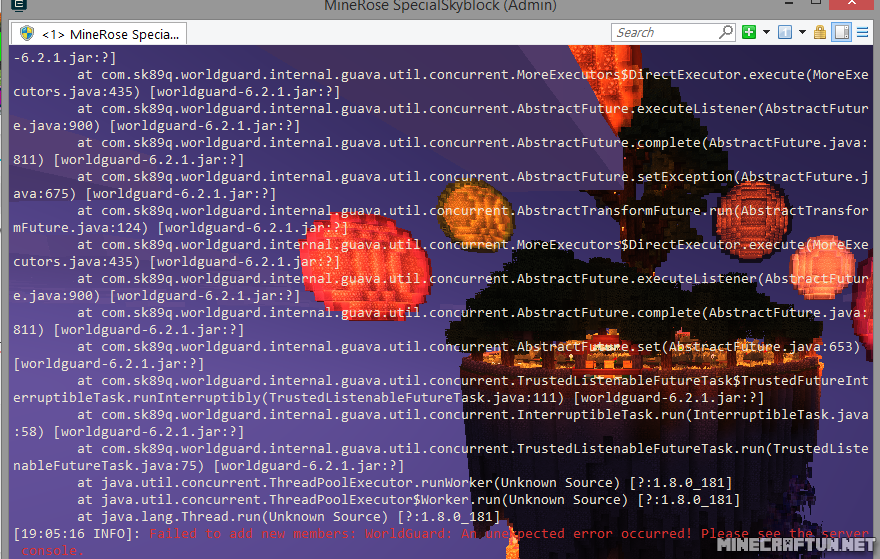Click the 'at java.lang.Thread.run(Unknown Source)' line

[x=288, y=516]
